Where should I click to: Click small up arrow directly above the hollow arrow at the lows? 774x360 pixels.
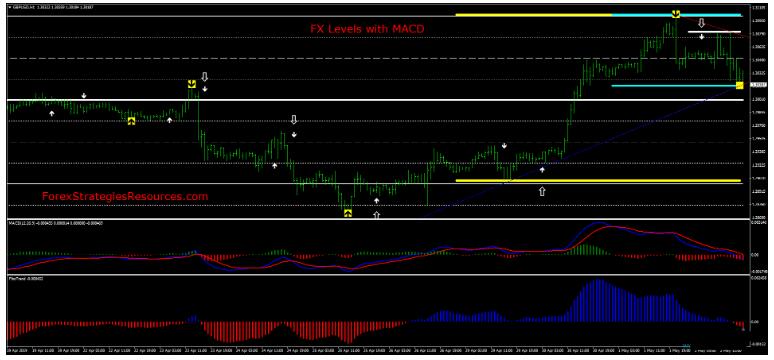377,200
